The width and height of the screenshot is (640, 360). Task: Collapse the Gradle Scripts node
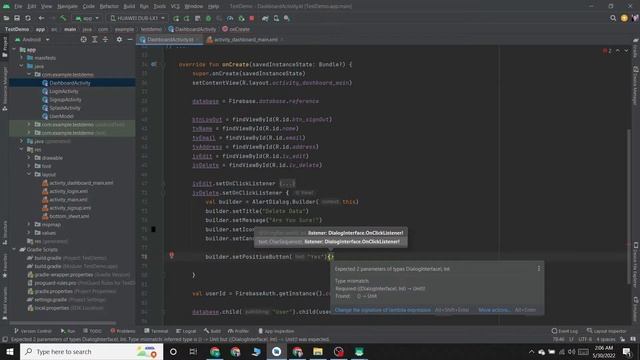14,249
